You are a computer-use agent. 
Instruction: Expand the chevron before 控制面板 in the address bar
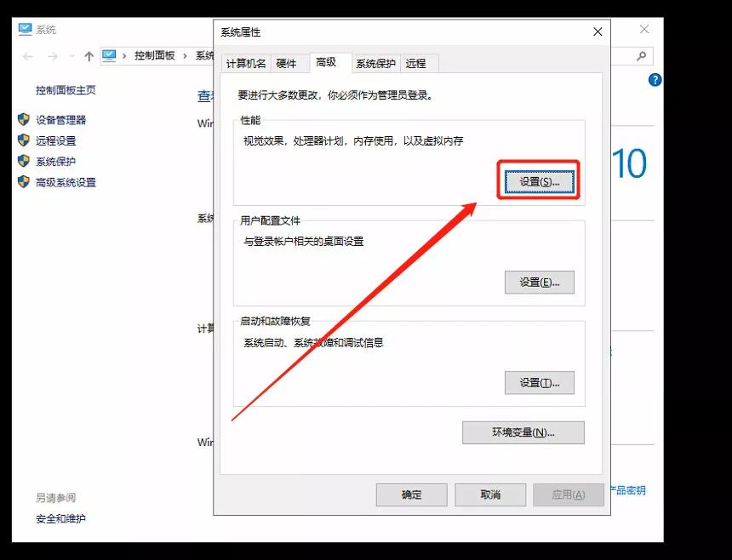coord(124,56)
